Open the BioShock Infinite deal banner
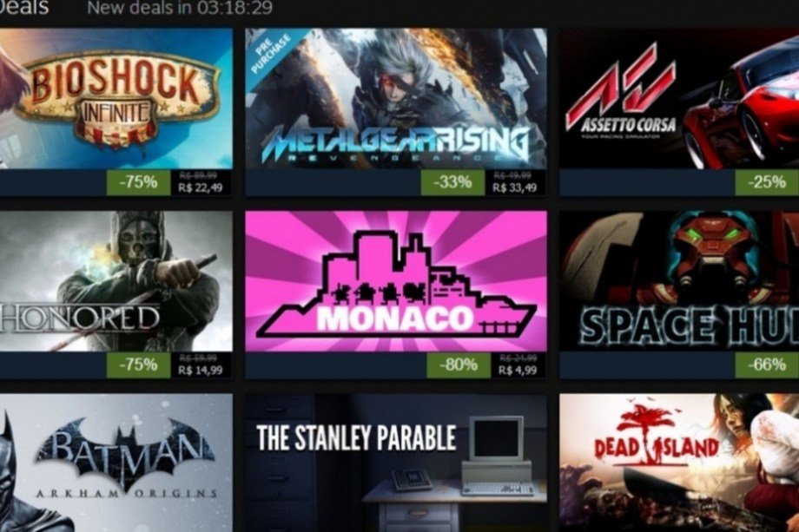The image size is (799, 532). coord(116,98)
